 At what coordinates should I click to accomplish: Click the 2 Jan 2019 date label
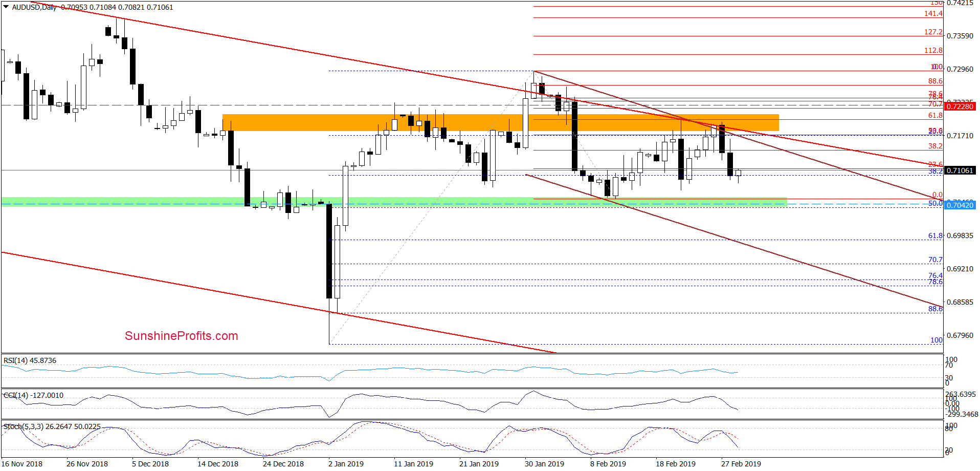pos(346,464)
